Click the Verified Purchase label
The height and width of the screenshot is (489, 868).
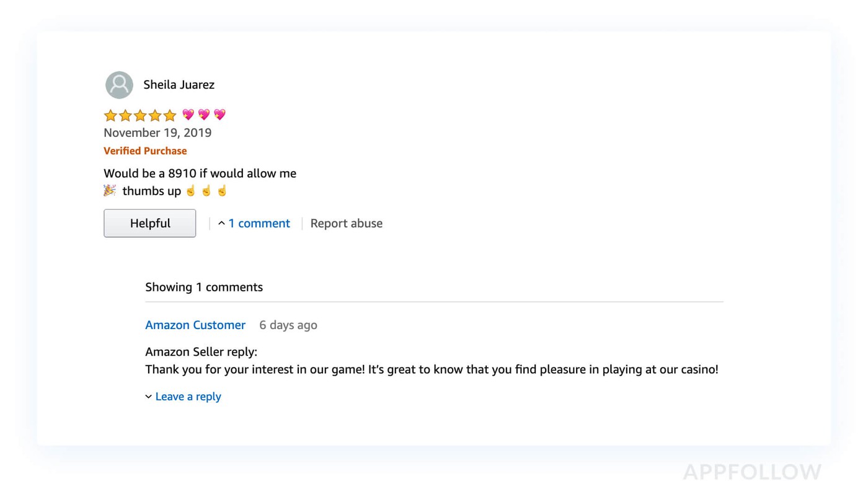[x=145, y=151]
